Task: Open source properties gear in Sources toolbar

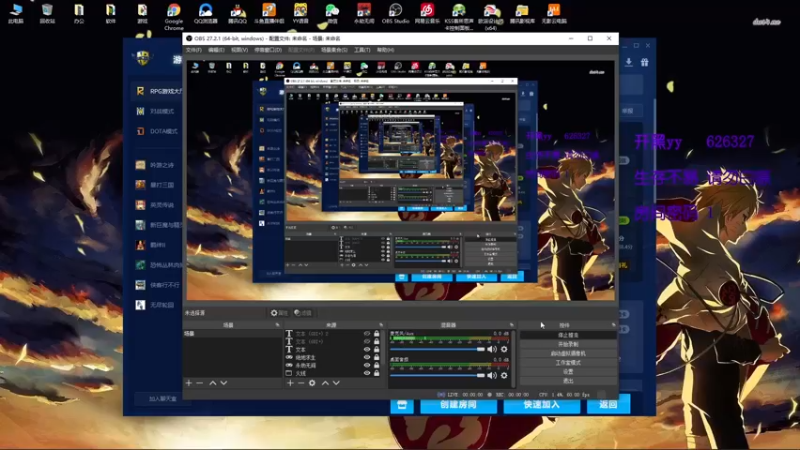Action: pos(312,383)
